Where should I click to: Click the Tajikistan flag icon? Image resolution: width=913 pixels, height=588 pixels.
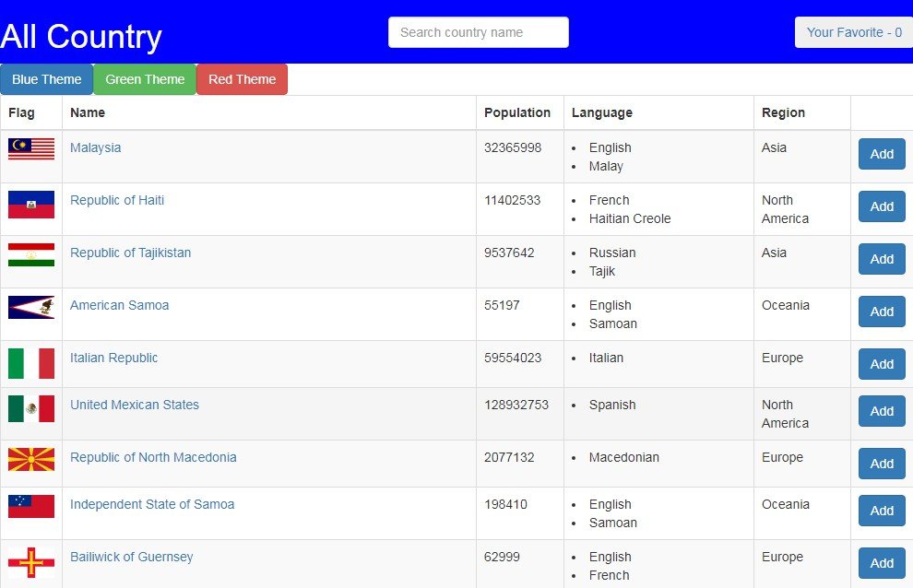coord(31,253)
